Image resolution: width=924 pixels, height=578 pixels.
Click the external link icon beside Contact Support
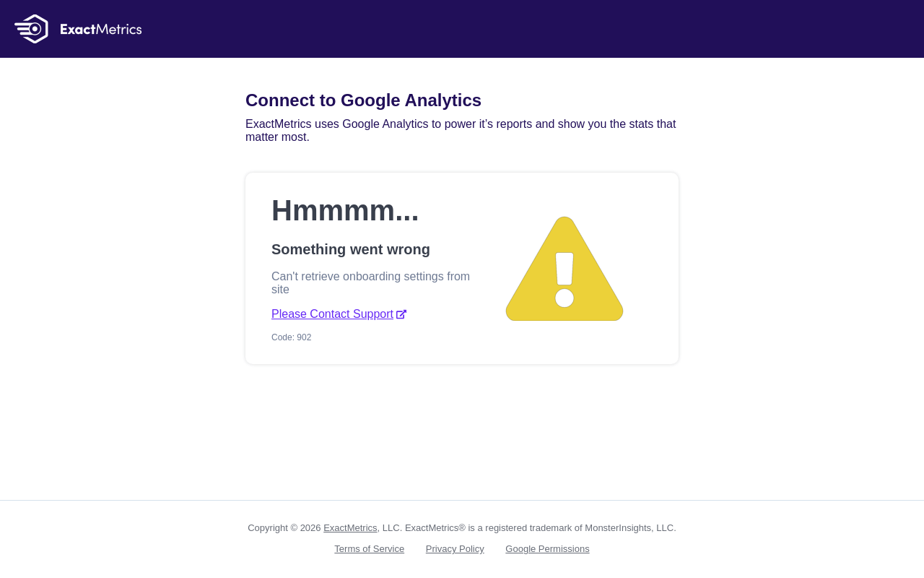(x=401, y=314)
